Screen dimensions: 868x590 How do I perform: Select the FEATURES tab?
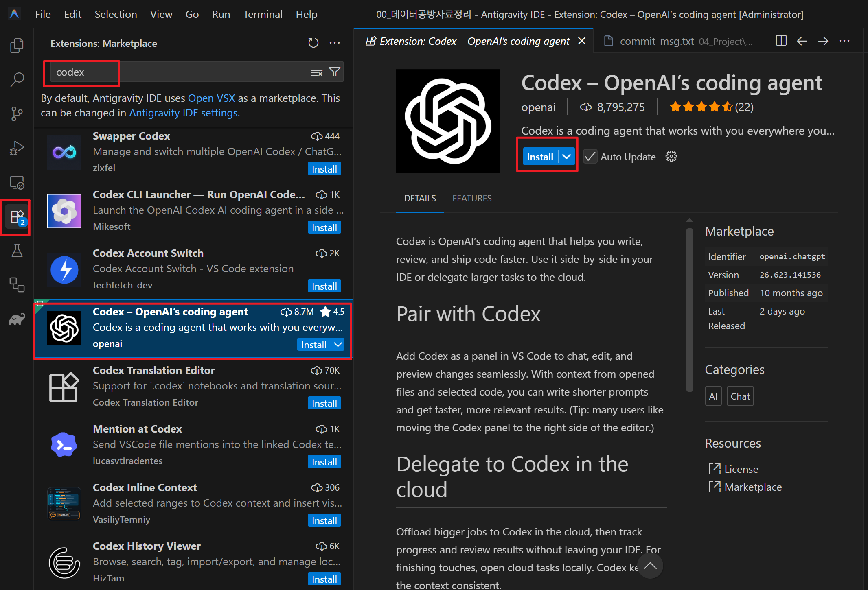472,198
